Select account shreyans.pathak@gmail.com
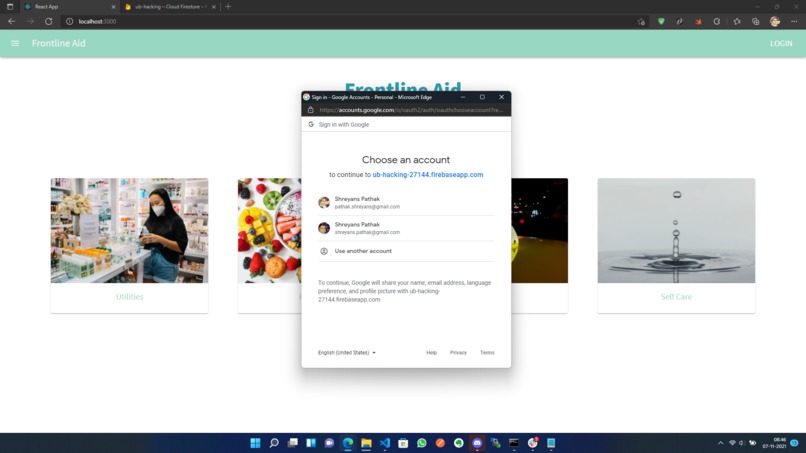 pyautogui.click(x=406, y=228)
